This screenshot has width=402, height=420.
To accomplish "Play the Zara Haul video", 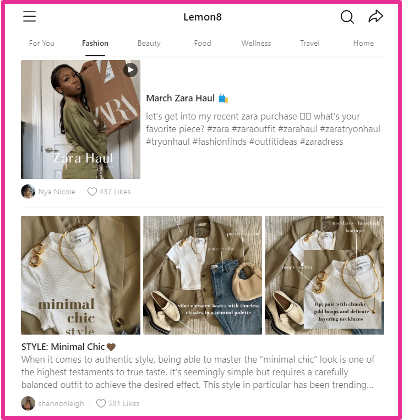I will (x=130, y=70).
